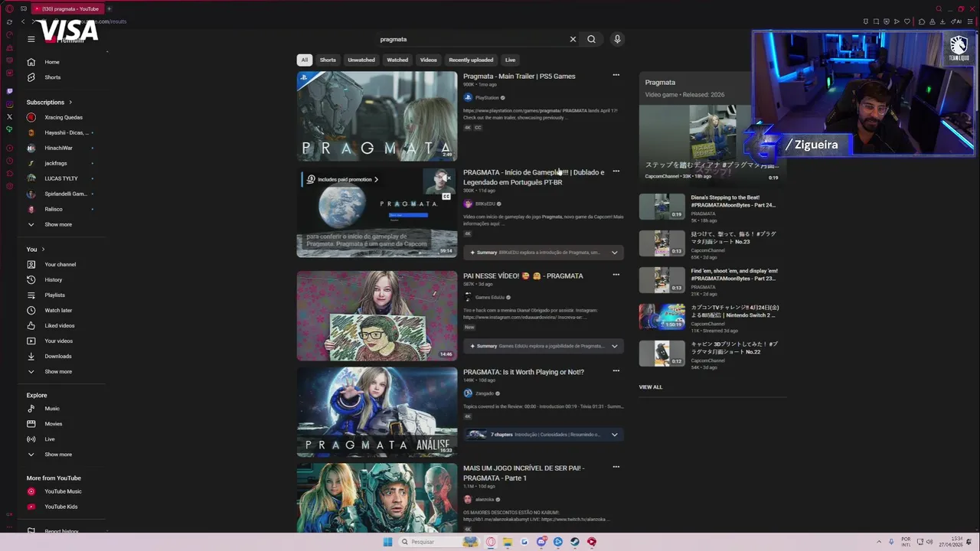
Task: Start voice search with the microphone
Action: (x=617, y=39)
